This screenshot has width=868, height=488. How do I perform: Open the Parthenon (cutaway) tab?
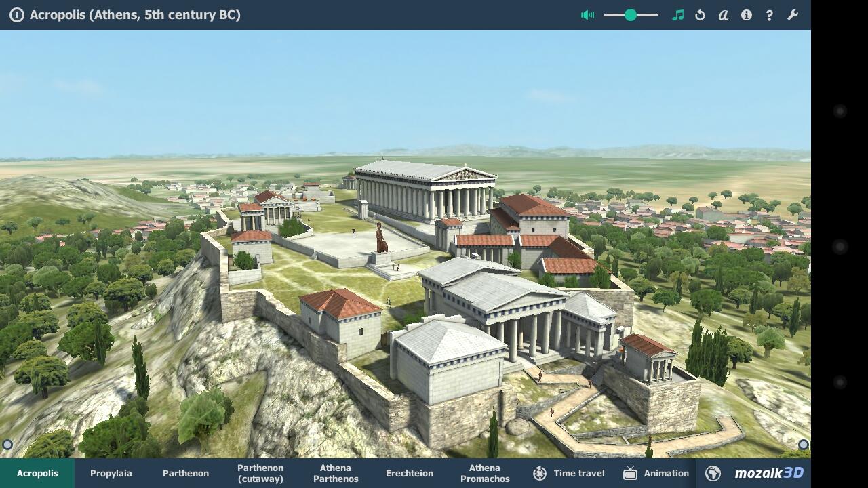pos(260,473)
